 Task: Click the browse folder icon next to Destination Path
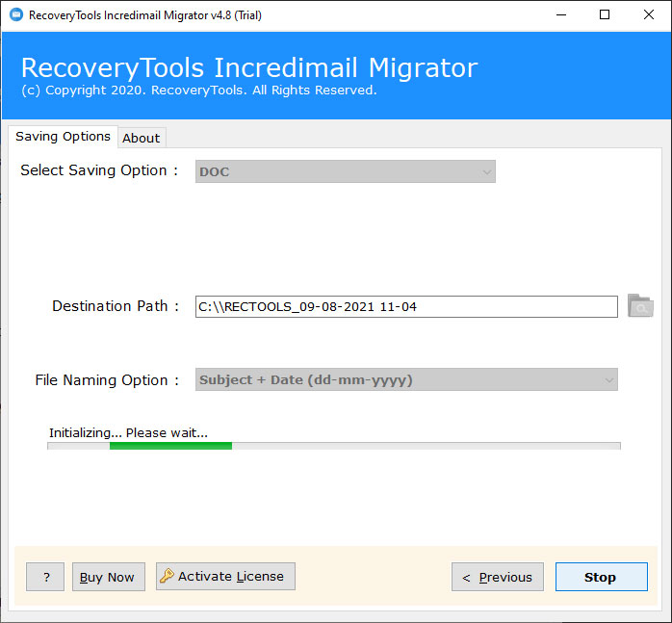click(640, 305)
